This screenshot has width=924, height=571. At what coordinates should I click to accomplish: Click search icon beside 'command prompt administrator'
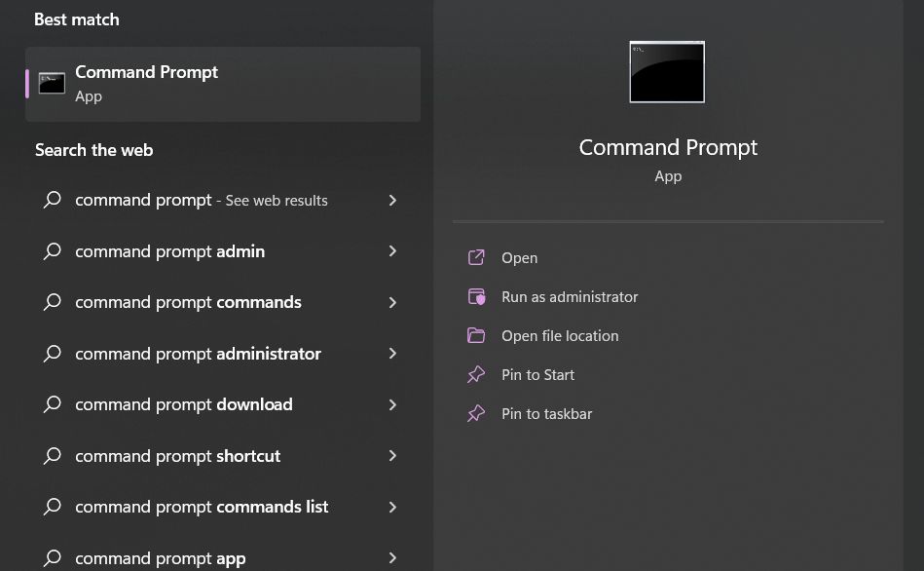(x=52, y=353)
